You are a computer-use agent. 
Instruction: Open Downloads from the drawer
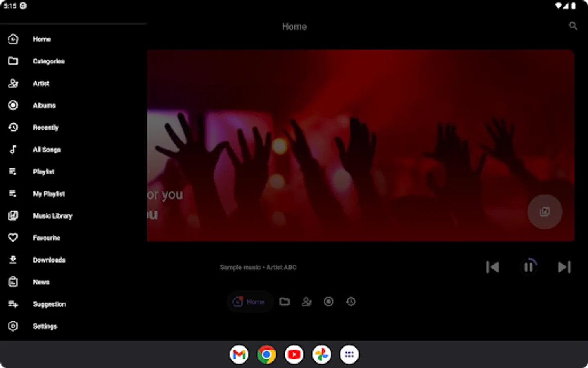[73, 260]
